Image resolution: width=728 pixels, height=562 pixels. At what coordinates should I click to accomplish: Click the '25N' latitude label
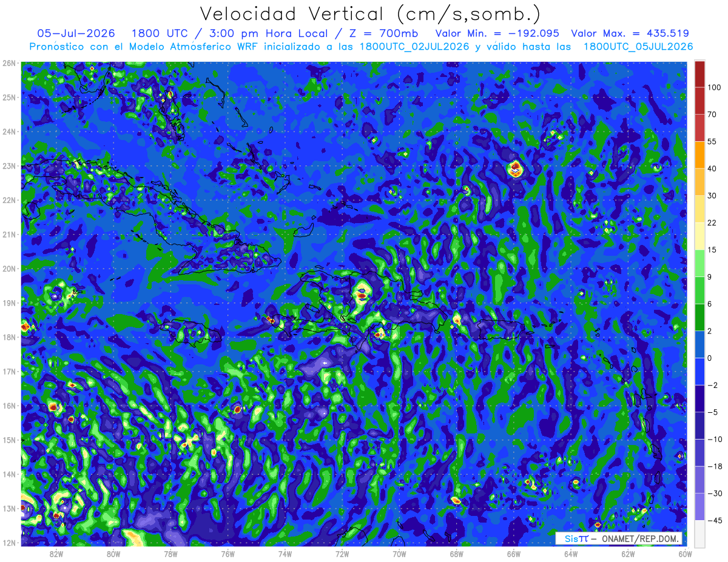(9, 97)
